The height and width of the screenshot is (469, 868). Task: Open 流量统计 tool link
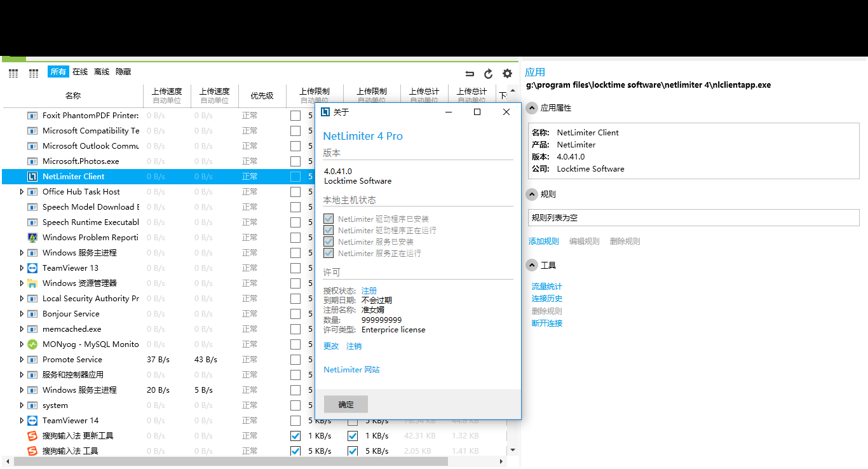point(547,287)
